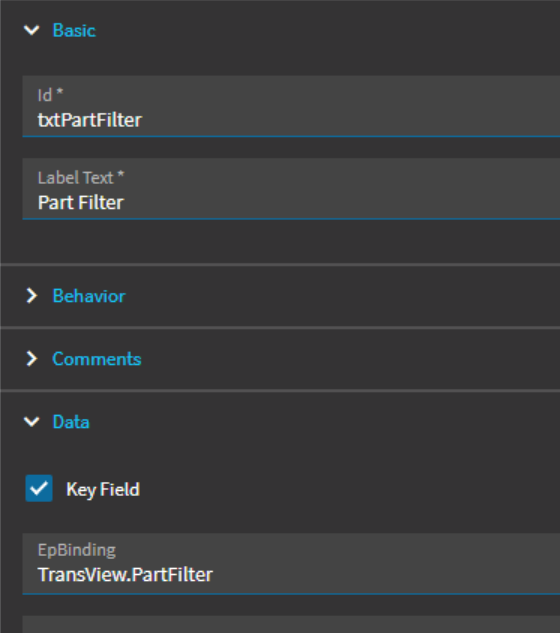Screen dimensions: 560x633
Task: Expand the Comments section chevron
Action: 31,359
